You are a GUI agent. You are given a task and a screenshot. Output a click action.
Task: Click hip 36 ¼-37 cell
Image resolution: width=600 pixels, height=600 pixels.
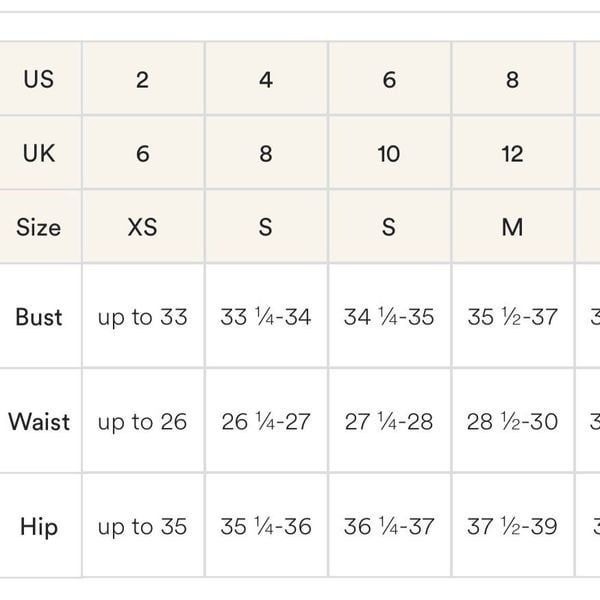(x=390, y=525)
